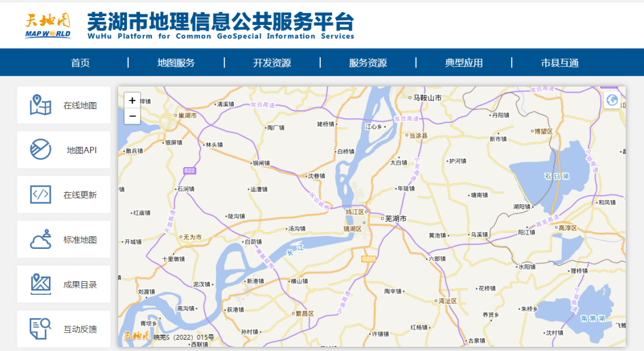The width and height of the screenshot is (644, 351).
Task: Click 芜湖市 city label on the map
Action: (x=395, y=219)
